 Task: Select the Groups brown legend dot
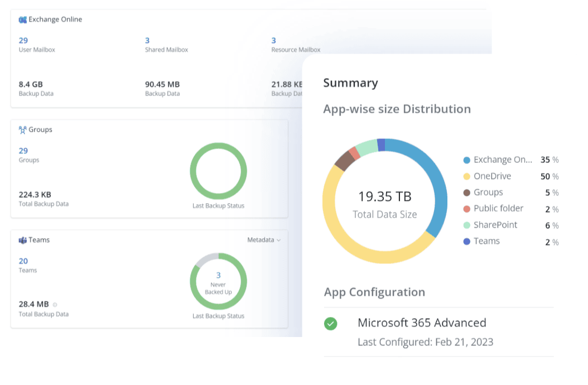pyautogui.click(x=467, y=193)
